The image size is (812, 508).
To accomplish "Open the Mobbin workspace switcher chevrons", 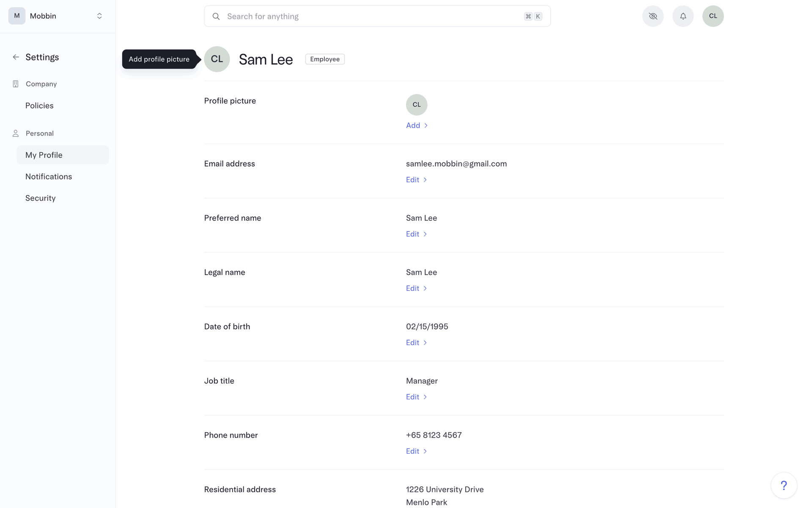I will pyautogui.click(x=99, y=16).
